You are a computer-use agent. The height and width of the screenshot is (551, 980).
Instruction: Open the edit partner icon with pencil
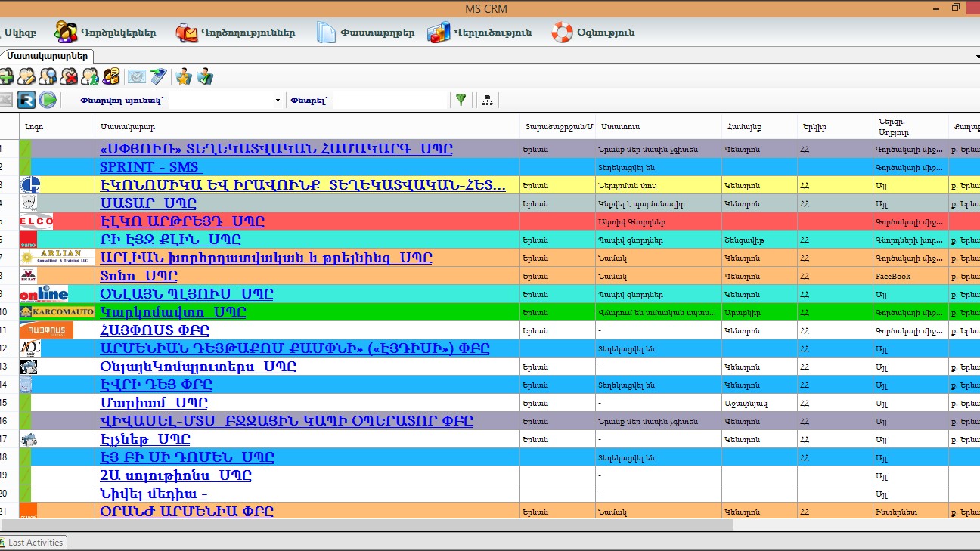(26, 76)
